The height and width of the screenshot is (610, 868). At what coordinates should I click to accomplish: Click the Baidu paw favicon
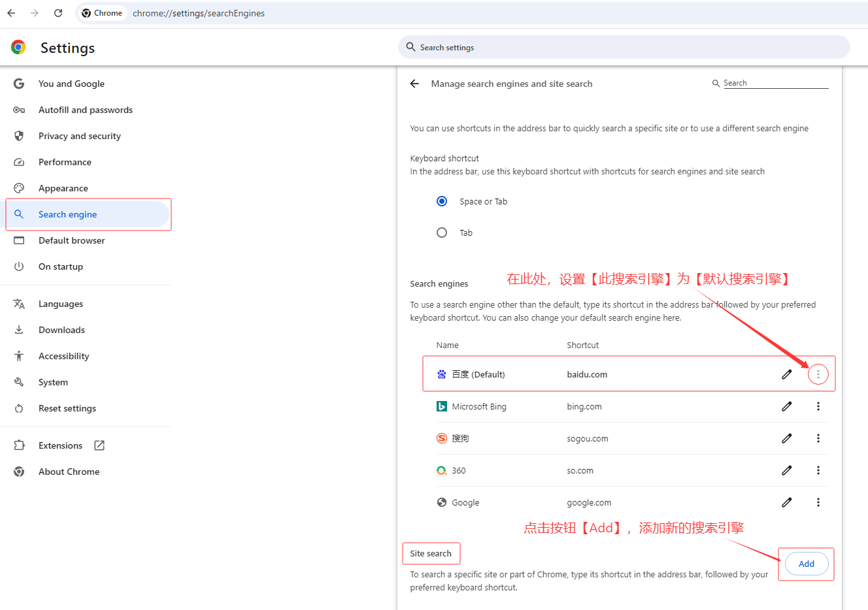(x=442, y=374)
